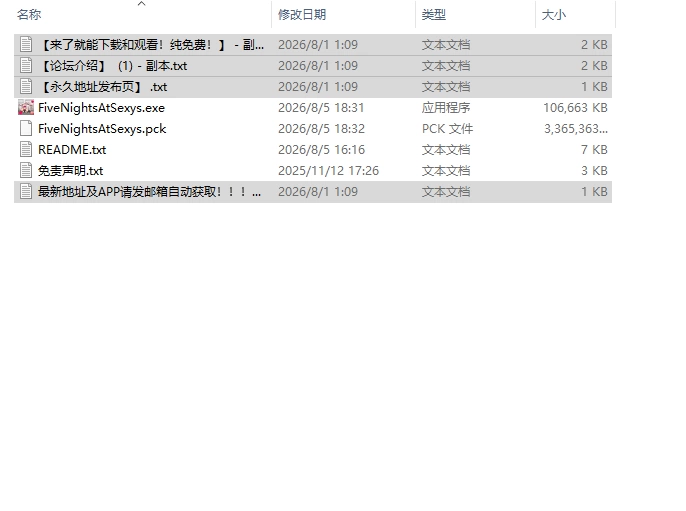Toggle the sort arrow above the 名称 column

point(141,4)
